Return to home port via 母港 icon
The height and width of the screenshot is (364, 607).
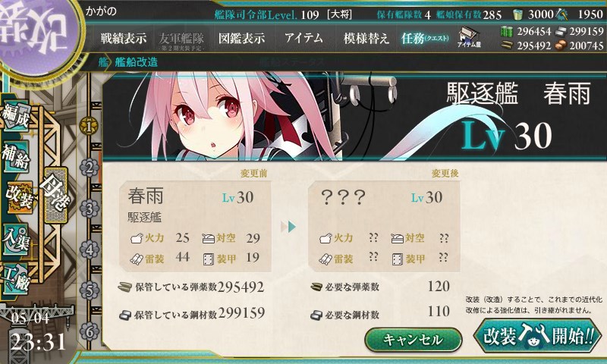[55, 195]
